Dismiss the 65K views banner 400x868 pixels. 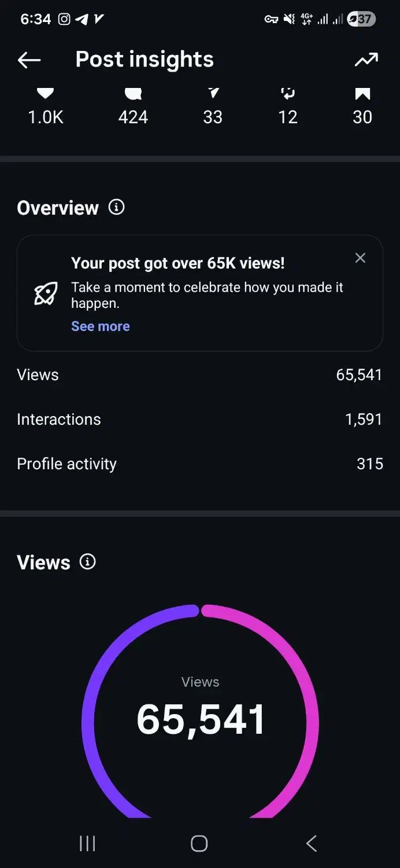[360, 258]
